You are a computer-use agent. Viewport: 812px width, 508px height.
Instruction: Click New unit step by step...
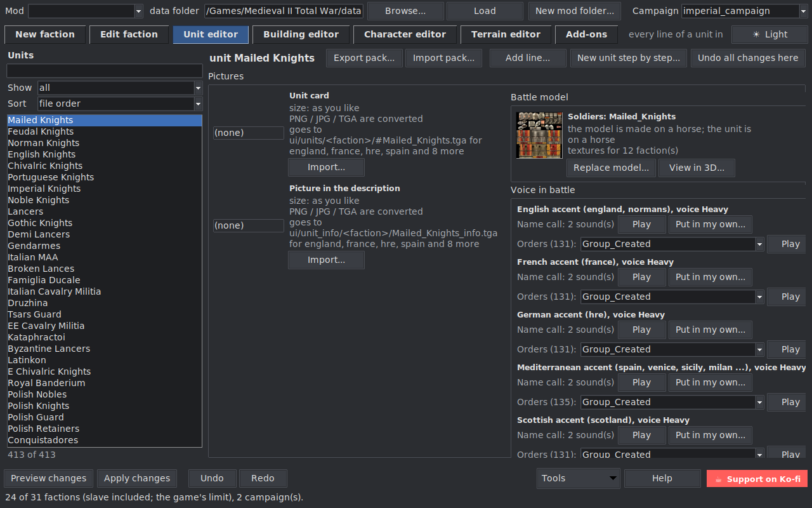tap(629, 58)
